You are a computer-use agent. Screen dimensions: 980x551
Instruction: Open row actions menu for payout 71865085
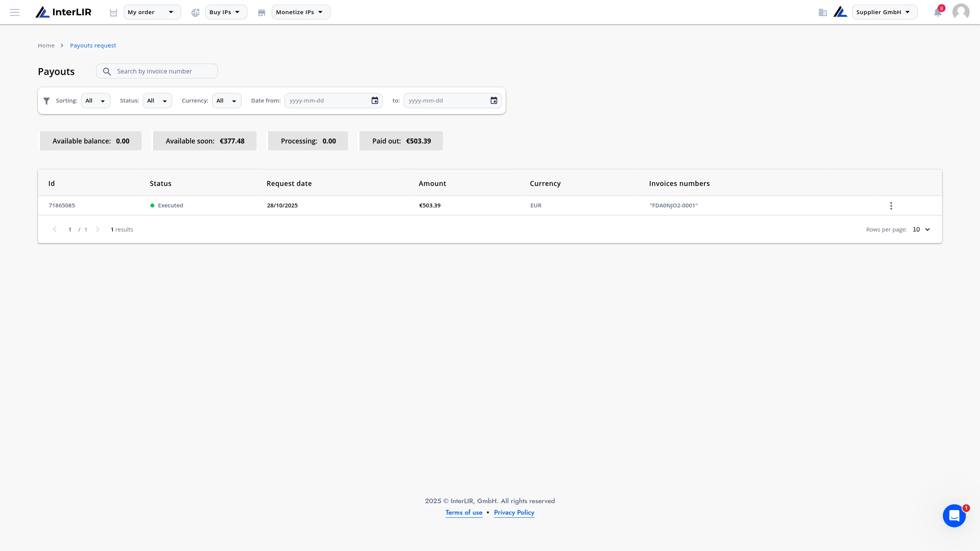pyautogui.click(x=891, y=206)
